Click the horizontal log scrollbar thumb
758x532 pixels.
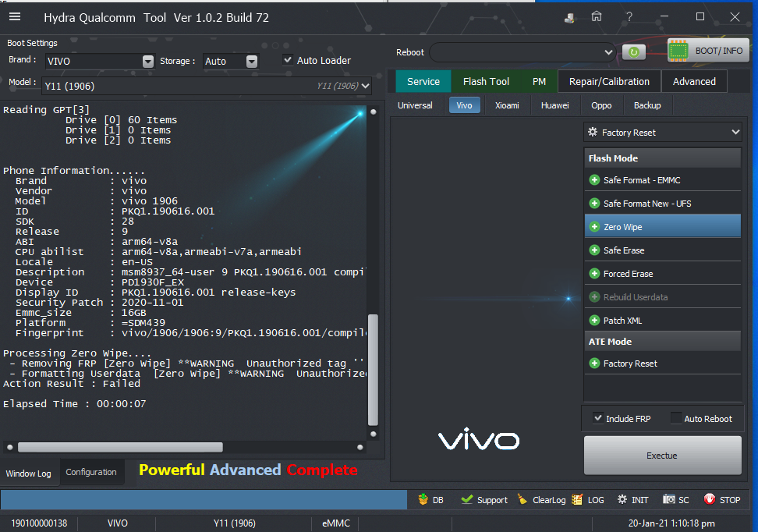[x=120, y=448]
